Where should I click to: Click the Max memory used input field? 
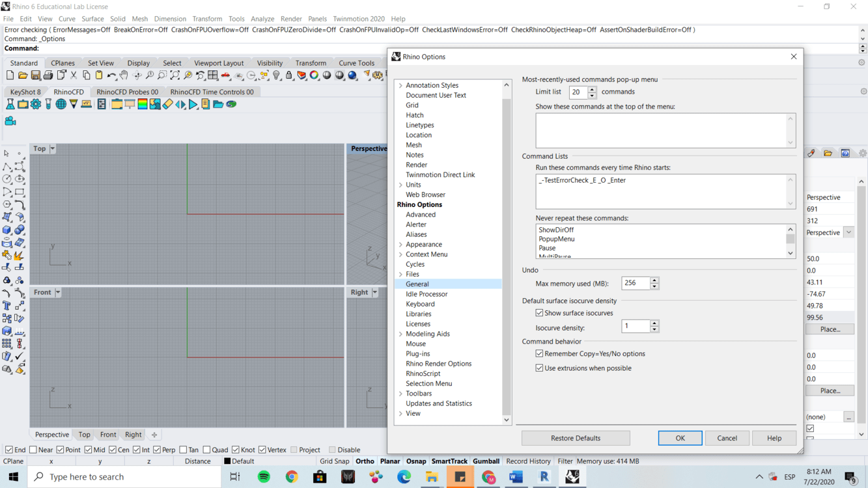point(636,283)
